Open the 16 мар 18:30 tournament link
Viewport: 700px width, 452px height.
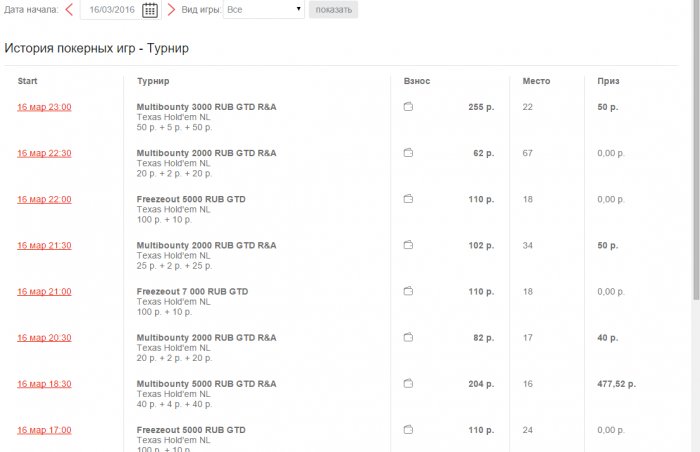(x=44, y=384)
